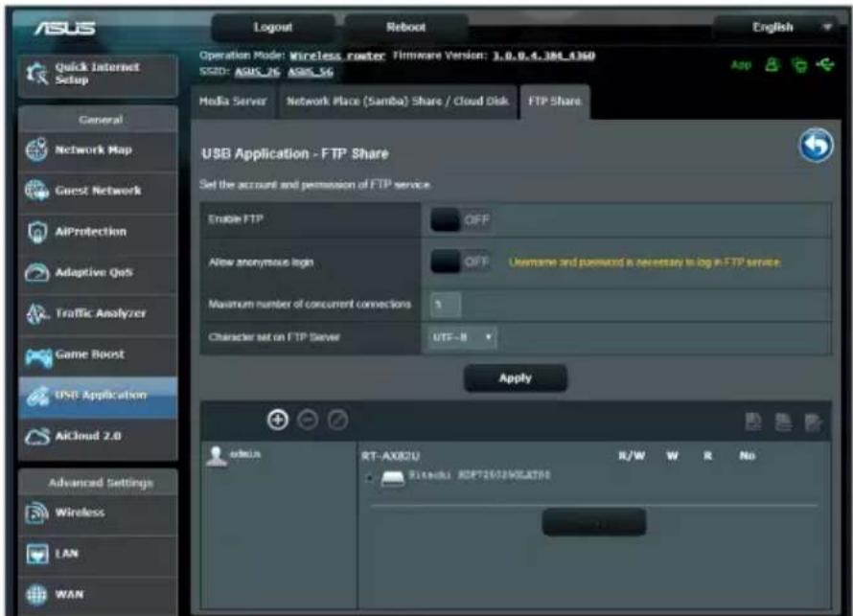This screenshot has height=616, width=853.
Task: Click the green user status icon
Action: point(772,65)
